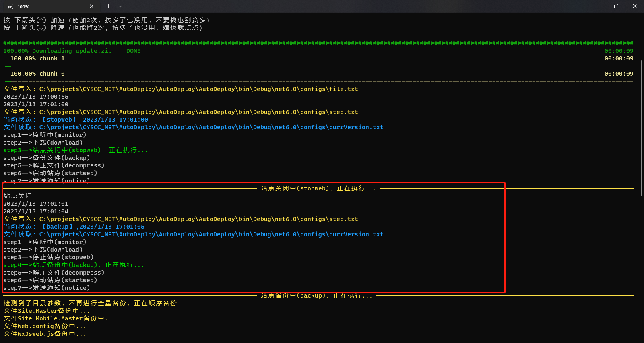Click the 'step5-->解压文件(decompress)' line above the first yellow rule
The width and height of the screenshot is (644, 343).
coord(54,165)
